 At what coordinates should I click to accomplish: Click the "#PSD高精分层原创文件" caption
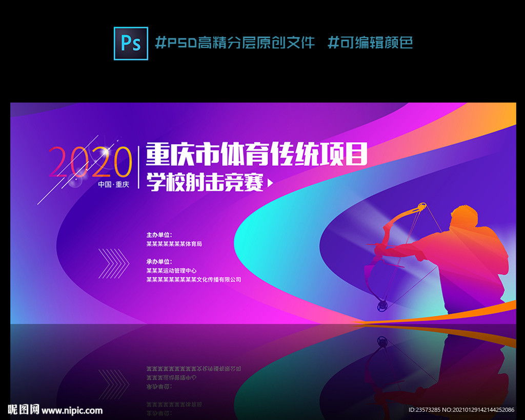(235, 43)
